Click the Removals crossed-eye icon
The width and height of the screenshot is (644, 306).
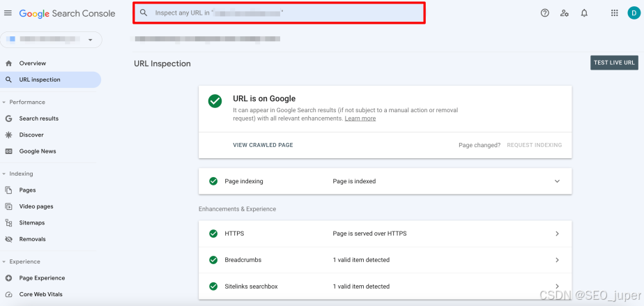coord(8,239)
